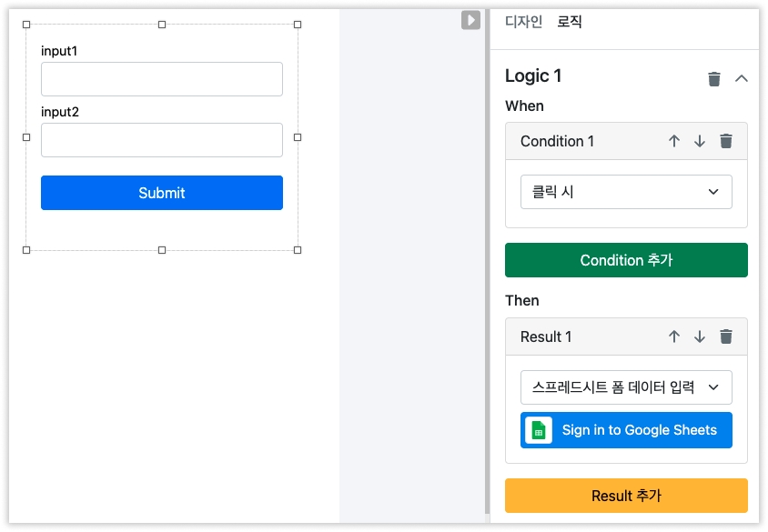Move Result 1 down
This screenshot has height=532, width=768.
(700, 336)
